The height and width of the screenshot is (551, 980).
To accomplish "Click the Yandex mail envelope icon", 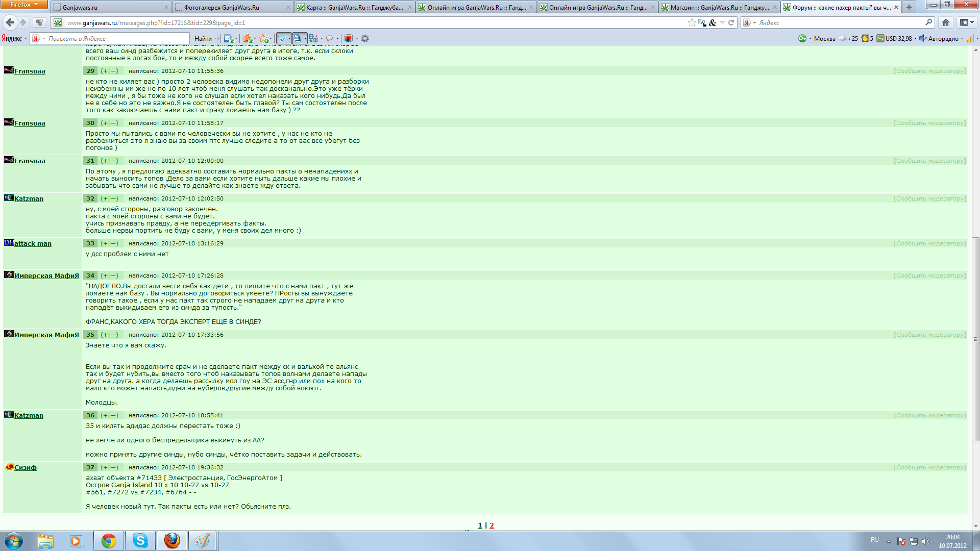I will tap(228, 38).
